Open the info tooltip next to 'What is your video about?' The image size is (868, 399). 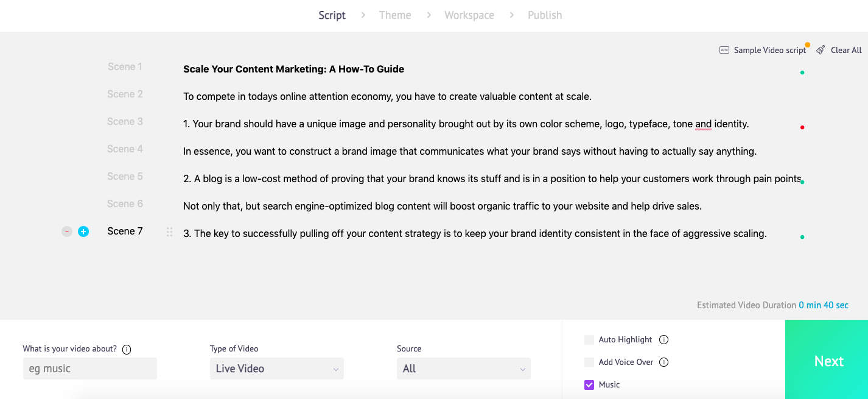click(127, 349)
